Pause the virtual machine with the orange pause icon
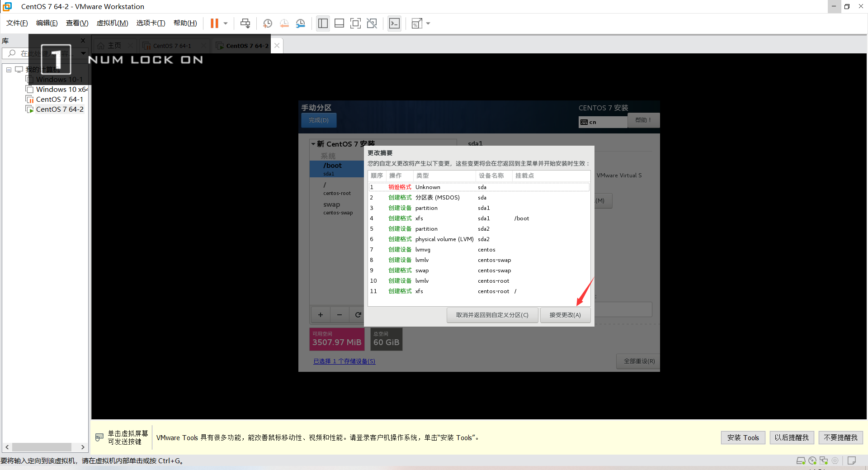Image resolution: width=868 pixels, height=470 pixels. click(x=214, y=23)
